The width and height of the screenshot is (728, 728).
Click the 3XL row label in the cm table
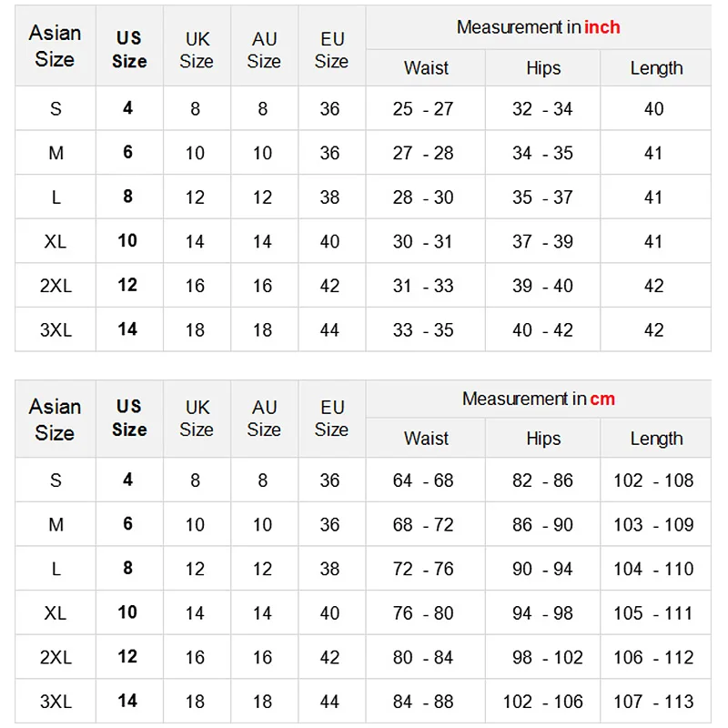pyautogui.click(x=56, y=702)
